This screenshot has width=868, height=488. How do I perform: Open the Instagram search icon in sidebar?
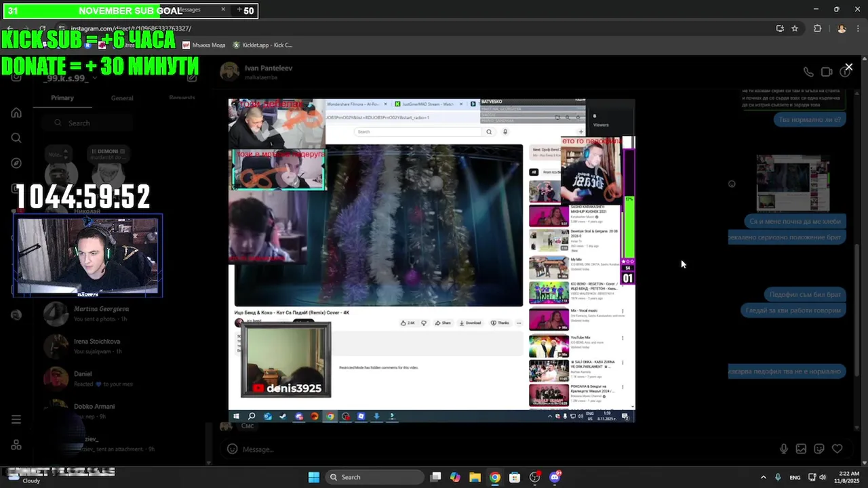(16, 138)
